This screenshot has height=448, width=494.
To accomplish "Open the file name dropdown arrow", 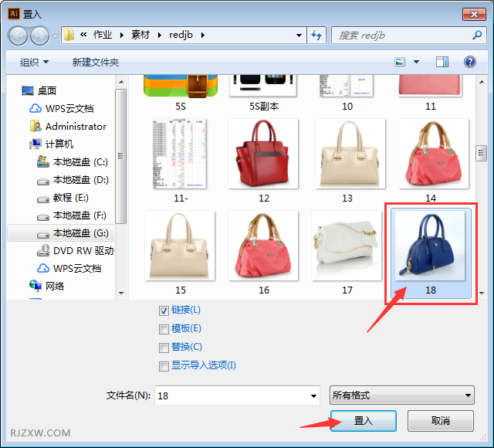I will click(313, 395).
